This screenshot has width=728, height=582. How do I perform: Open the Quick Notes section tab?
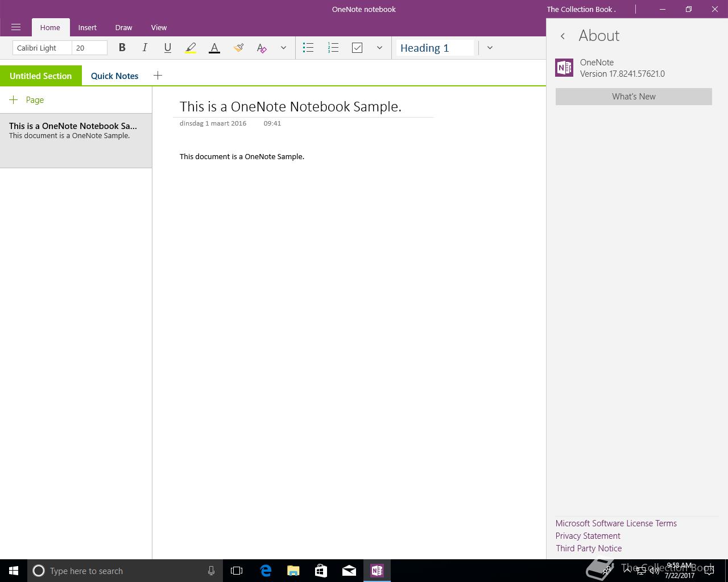click(x=115, y=76)
